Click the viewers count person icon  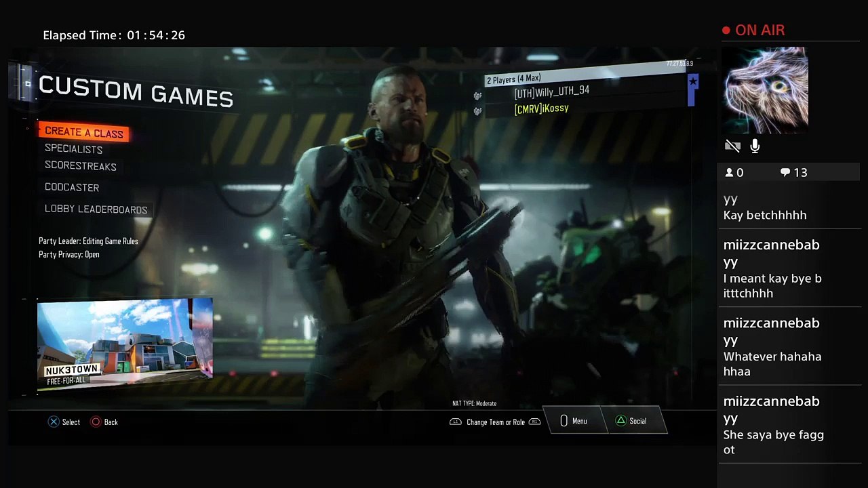click(x=729, y=173)
